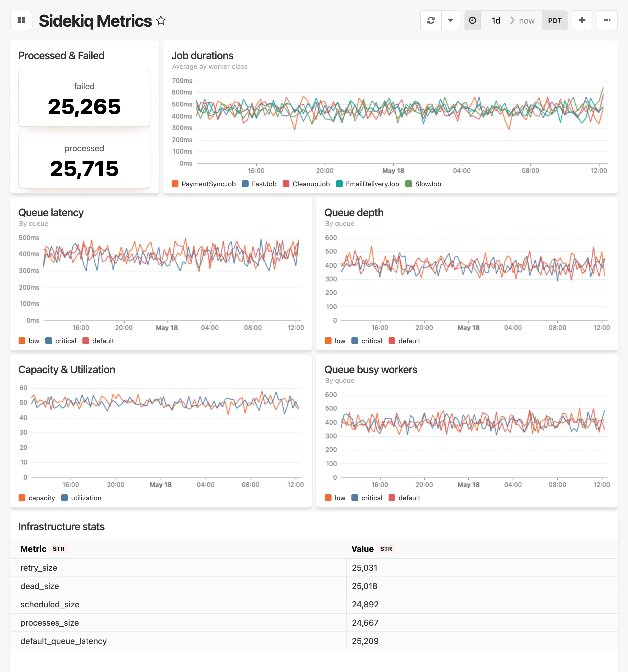Click the Infrastructure stats panel title
Image resolution: width=628 pixels, height=672 pixels.
[61, 526]
